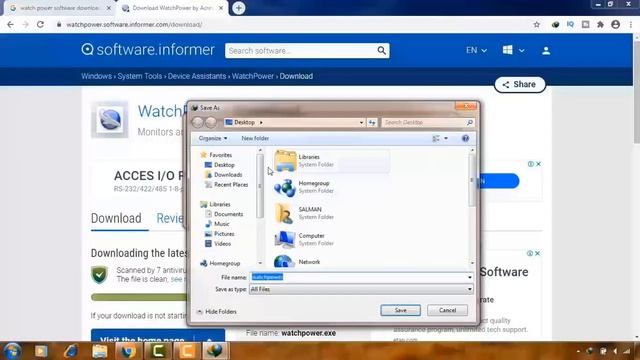Expand the view options dropdown arrow
Image resolution: width=640 pixels, height=360 pixels.
(446, 138)
